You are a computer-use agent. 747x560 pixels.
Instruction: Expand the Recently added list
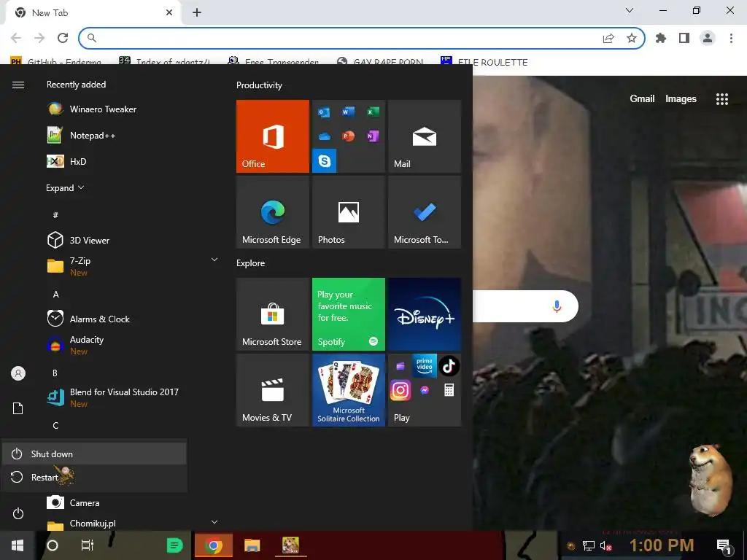coord(65,188)
